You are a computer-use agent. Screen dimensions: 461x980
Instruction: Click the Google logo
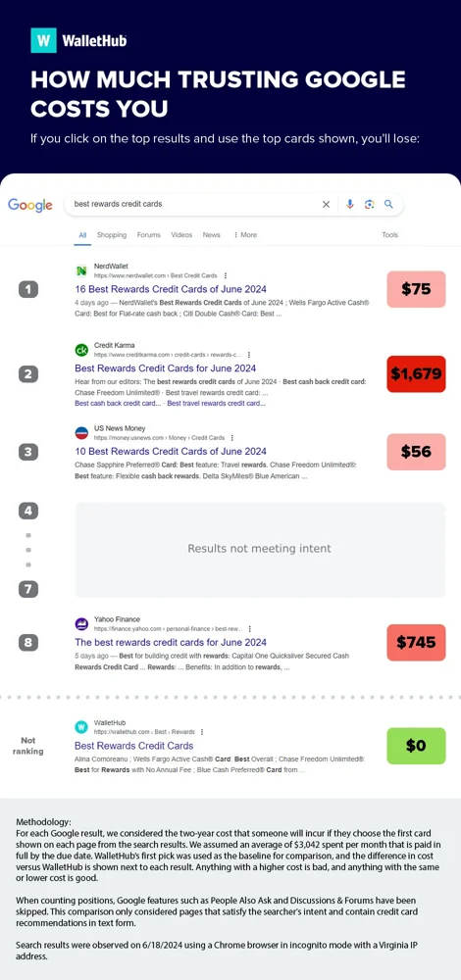30,205
